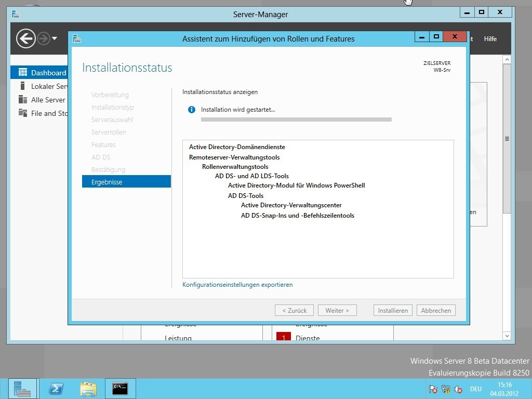Click the Server-Manager scrollbar up arrow
The height and width of the screenshot is (399, 532).
pyautogui.click(x=507, y=59)
